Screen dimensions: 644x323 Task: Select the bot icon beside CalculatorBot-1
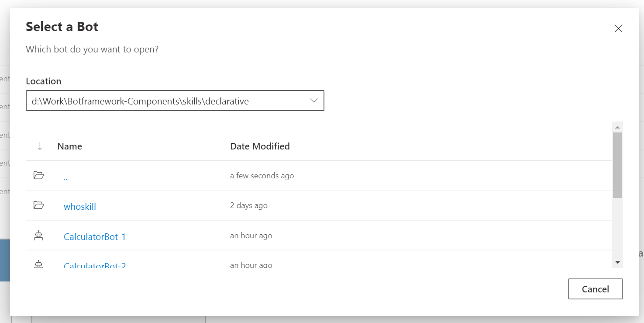38,235
